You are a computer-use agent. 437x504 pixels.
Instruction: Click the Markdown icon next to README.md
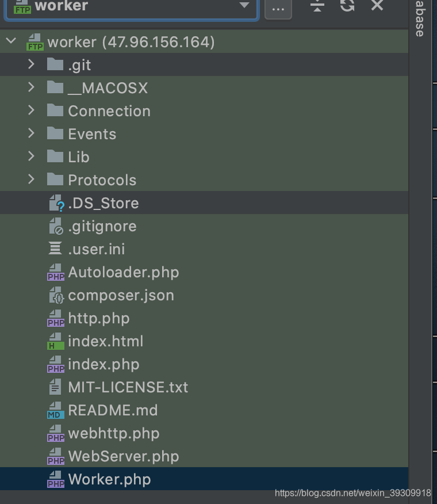pyautogui.click(x=56, y=410)
